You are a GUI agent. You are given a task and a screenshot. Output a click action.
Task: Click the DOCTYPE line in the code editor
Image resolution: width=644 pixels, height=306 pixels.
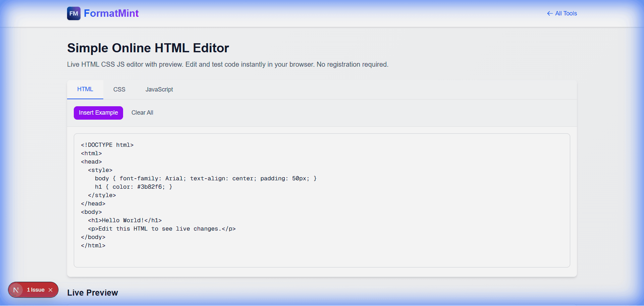(x=107, y=145)
